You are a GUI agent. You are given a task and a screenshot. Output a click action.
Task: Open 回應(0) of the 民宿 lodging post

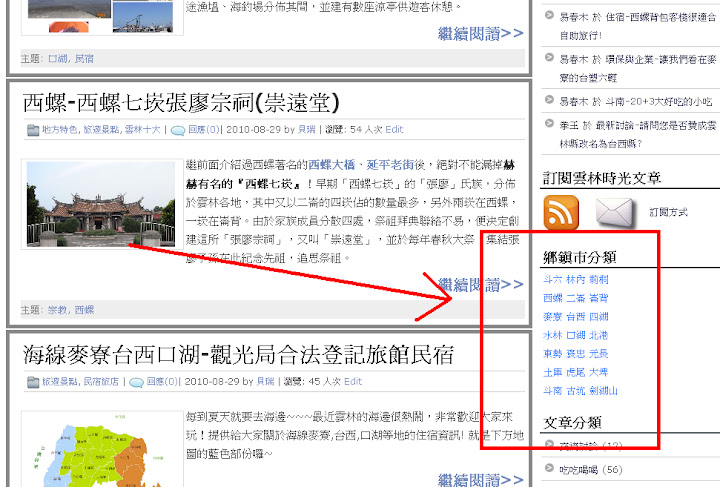pyautogui.click(x=163, y=381)
